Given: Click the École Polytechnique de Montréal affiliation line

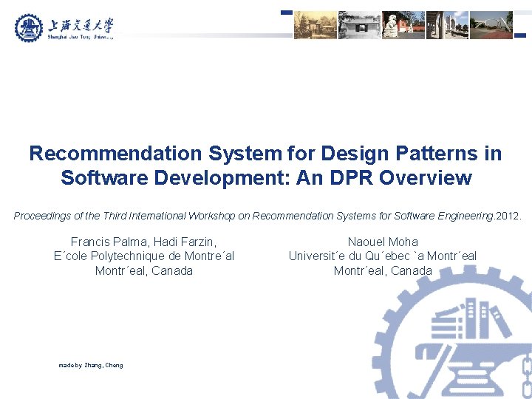Looking at the screenshot, I should tap(144, 256).
